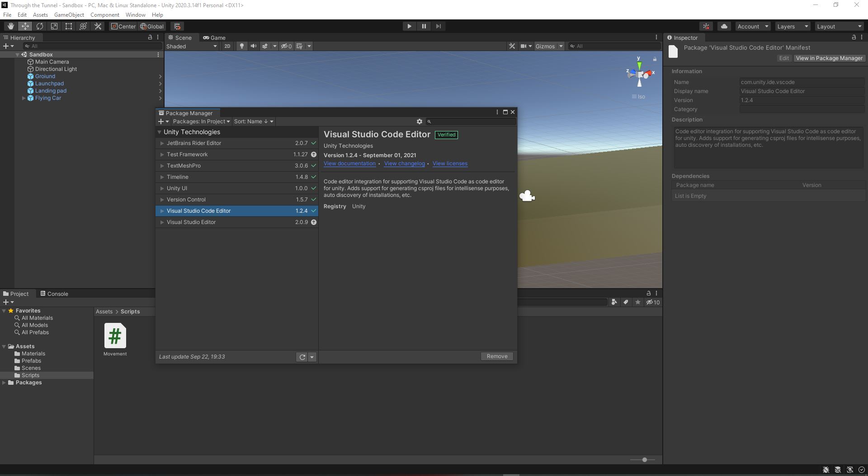This screenshot has width=868, height=476.
Task: Select the Move tool
Action: pyautogui.click(x=25, y=26)
